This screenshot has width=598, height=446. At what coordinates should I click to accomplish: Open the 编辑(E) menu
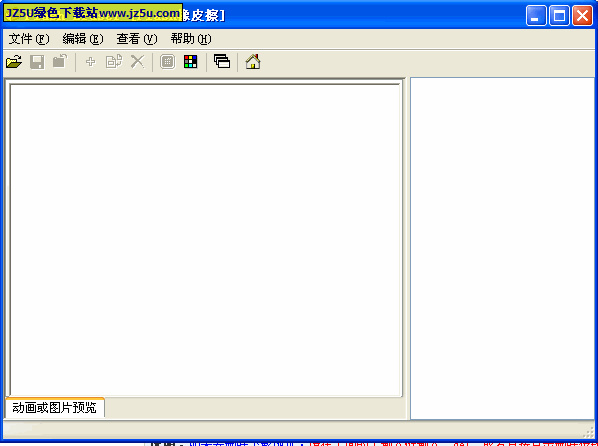point(83,39)
